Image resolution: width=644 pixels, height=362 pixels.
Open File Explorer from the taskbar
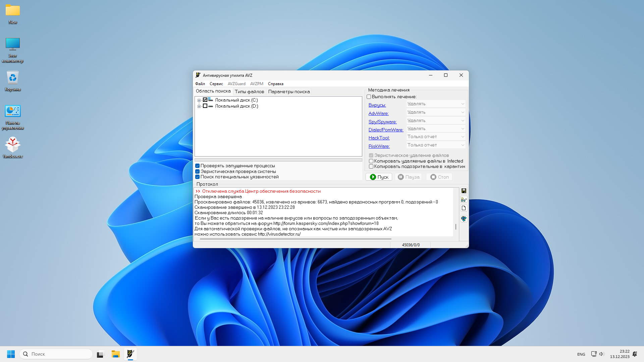pyautogui.click(x=116, y=354)
